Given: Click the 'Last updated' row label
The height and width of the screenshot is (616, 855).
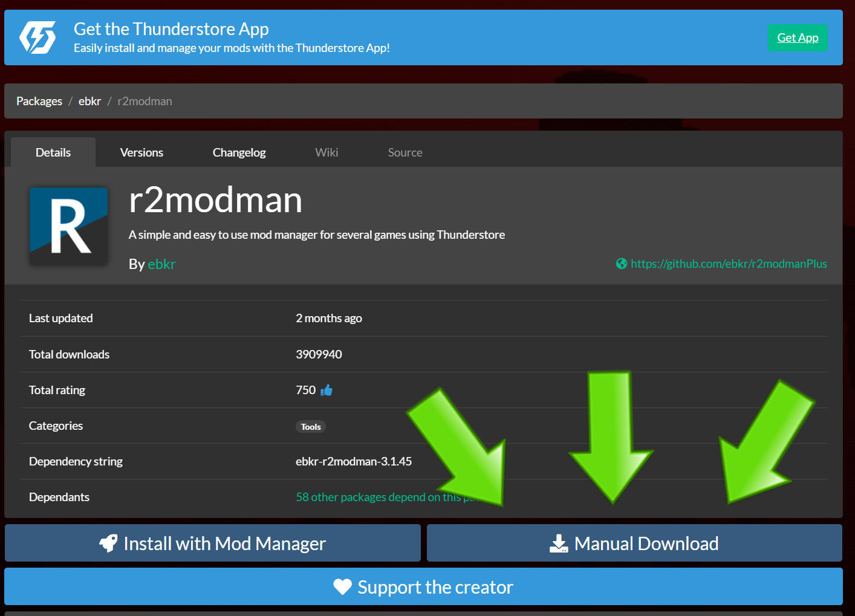Looking at the screenshot, I should 61,318.
